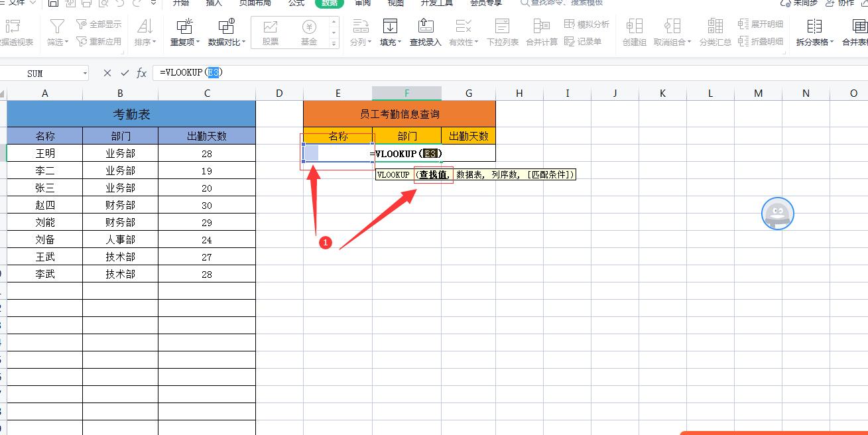Switch to the 数据 tab
The image size is (868, 435).
[330, 3]
